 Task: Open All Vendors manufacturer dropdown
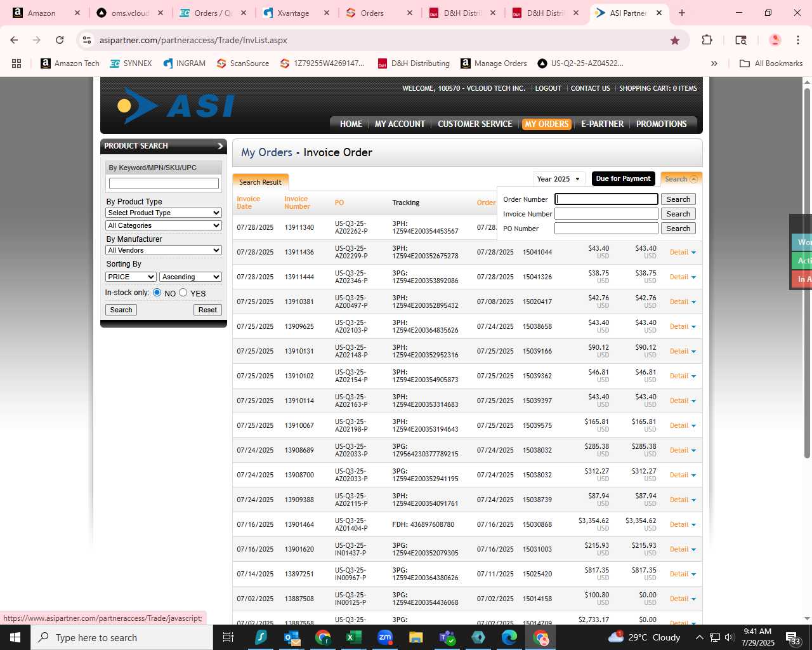(164, 250)
